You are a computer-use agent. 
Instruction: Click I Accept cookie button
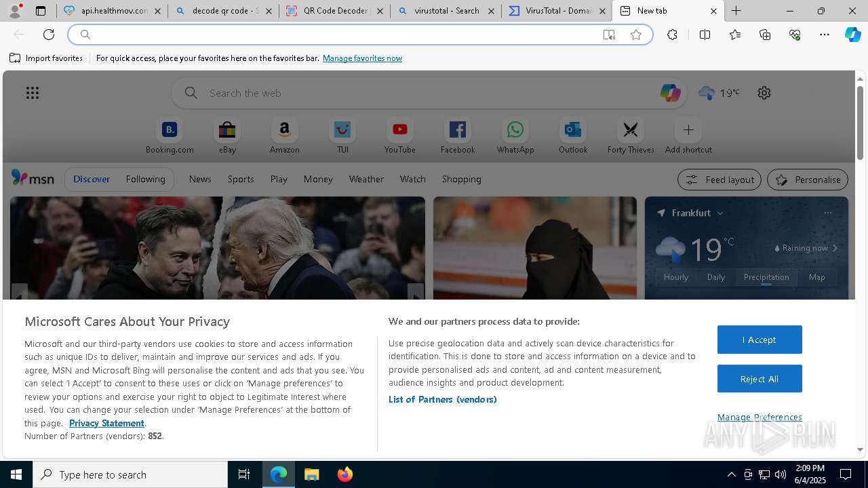coord(759,340)
